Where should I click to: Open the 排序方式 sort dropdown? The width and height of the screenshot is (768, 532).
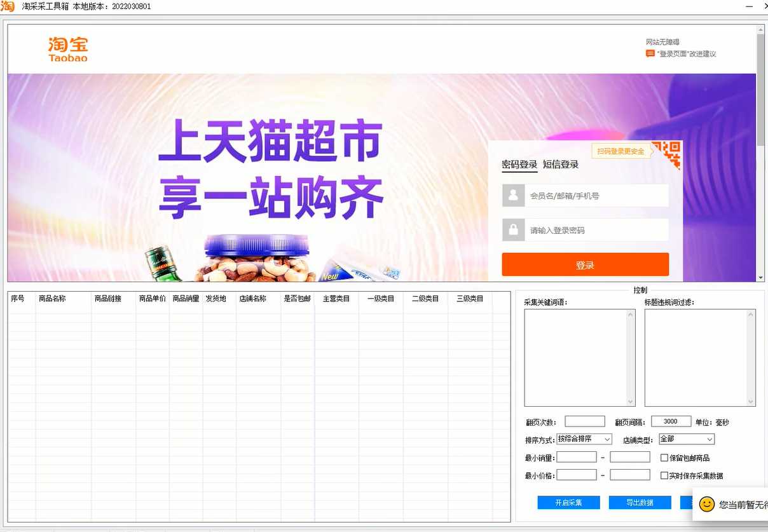click(584, 439)
